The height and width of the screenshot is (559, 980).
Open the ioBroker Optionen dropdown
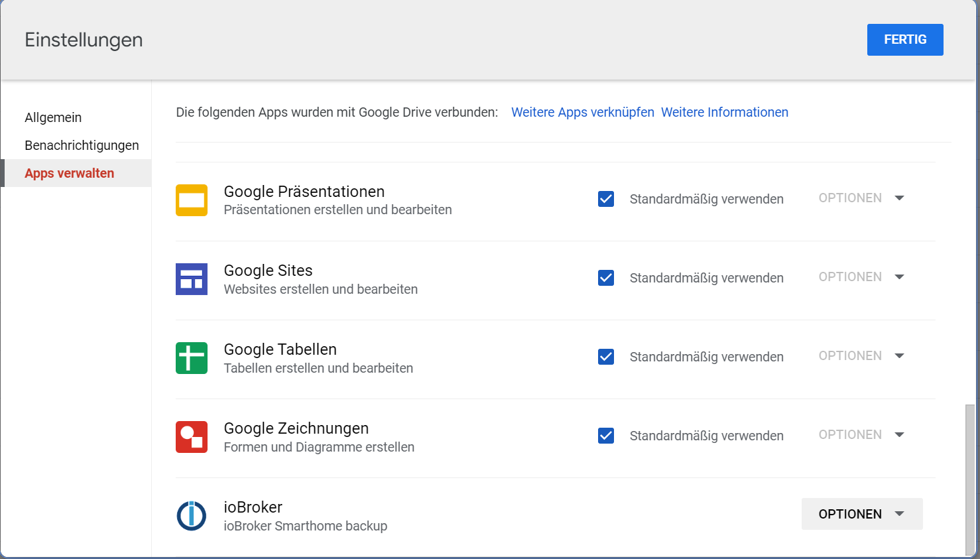(861, 514)
